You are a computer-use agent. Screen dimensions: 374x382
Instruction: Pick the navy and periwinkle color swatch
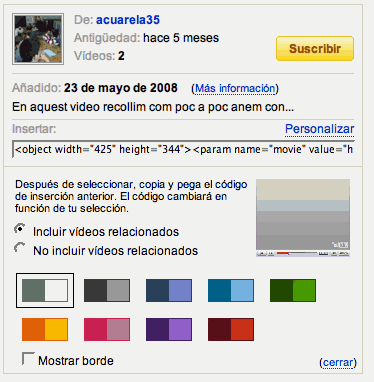169,291
